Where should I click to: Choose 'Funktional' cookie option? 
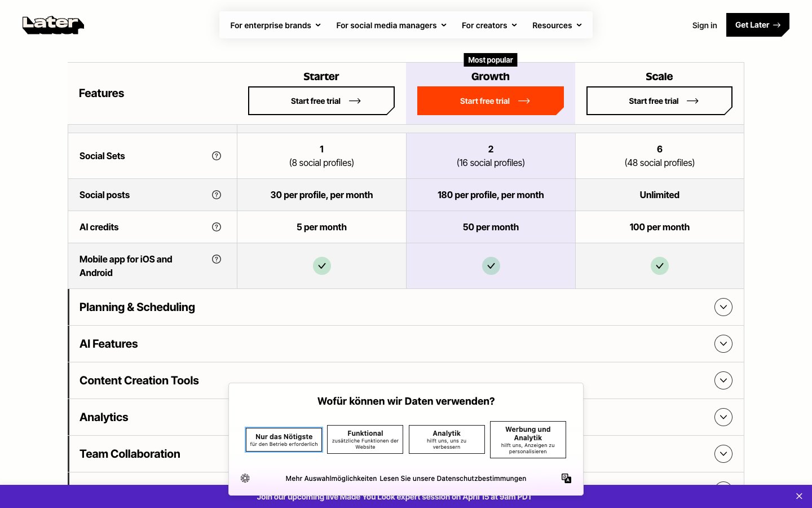tap(365, 440)
